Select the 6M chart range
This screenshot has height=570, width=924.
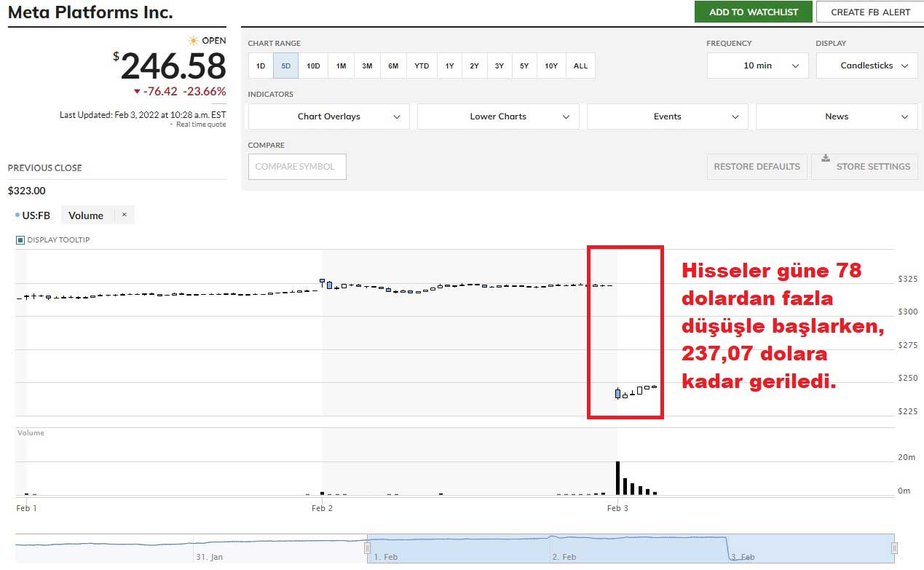[x=393, y=66]
